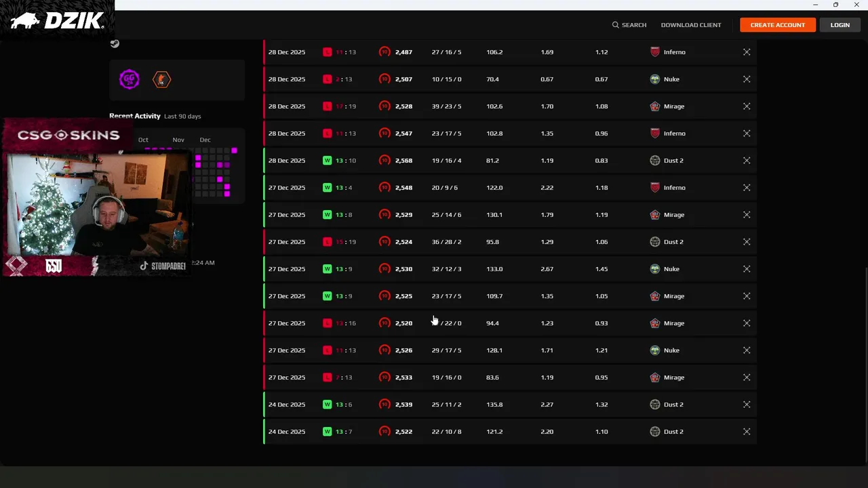Click the Login button
The width and height of the screenshot is (868, 488).
(x=840, y=25)
